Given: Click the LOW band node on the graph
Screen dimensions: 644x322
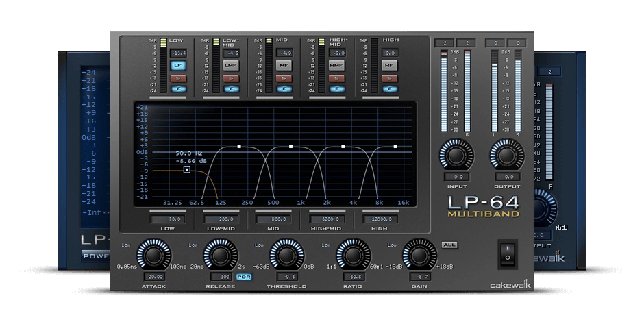Looking at the screenshot, I should [187, 169].
